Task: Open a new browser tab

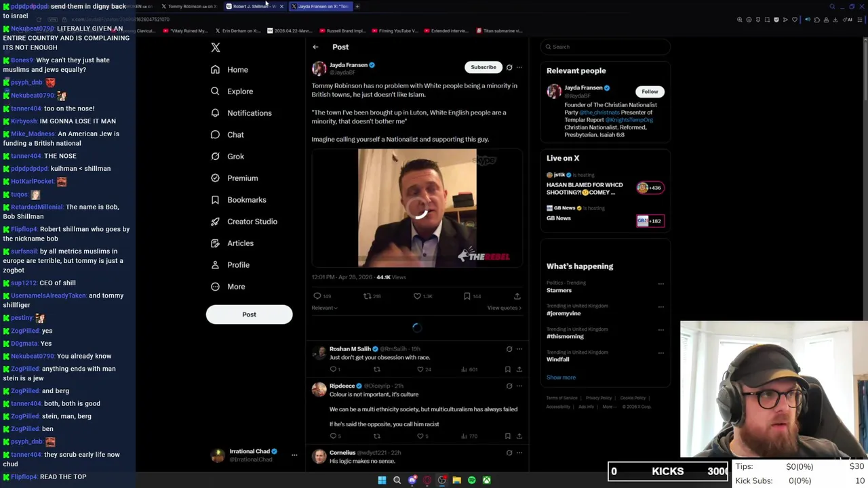Action: (357, 6)
